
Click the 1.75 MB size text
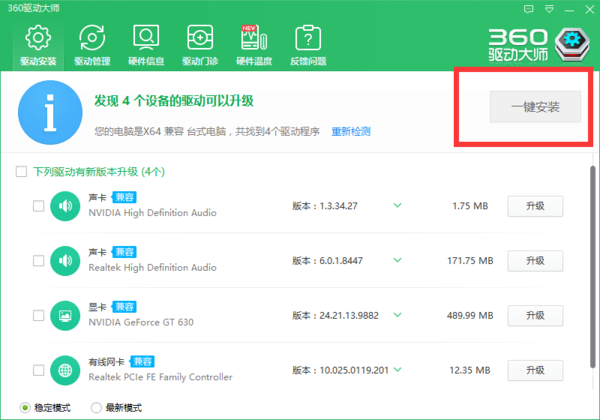(470, 206)
